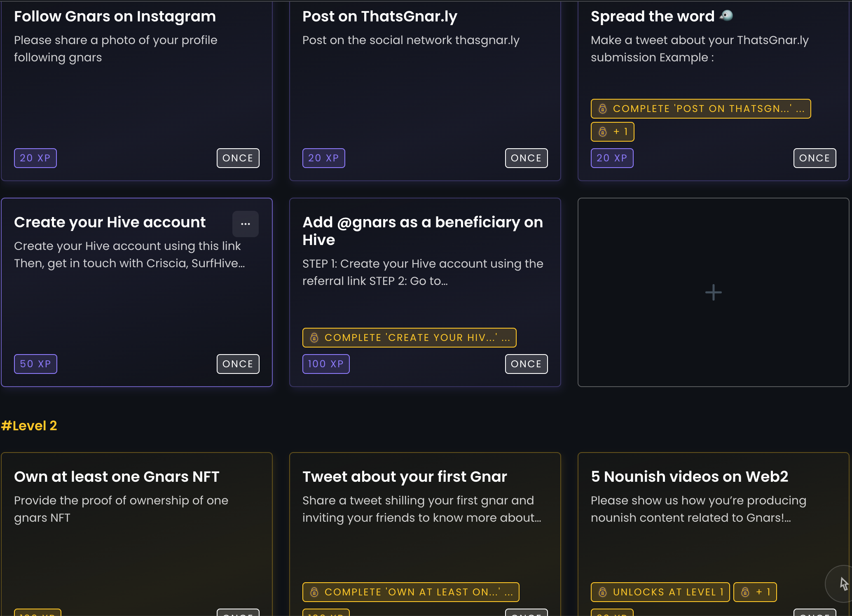
Task: Click 50 XP badge on Create your Hive account
Action: [x=35, y=364]
